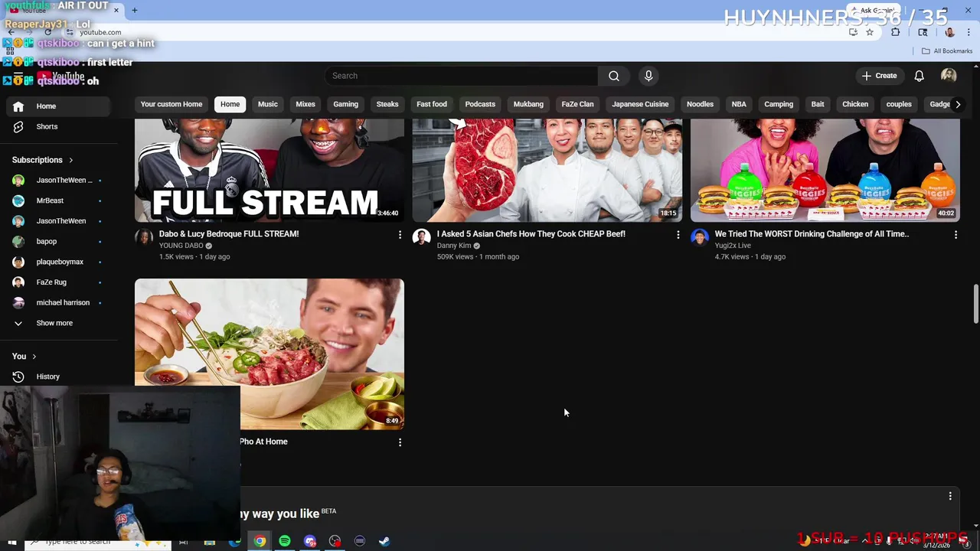This screenshot has width=980, height=551.
Task: Bookmark this page with the star icon
Action: click(x=870, y=32)
